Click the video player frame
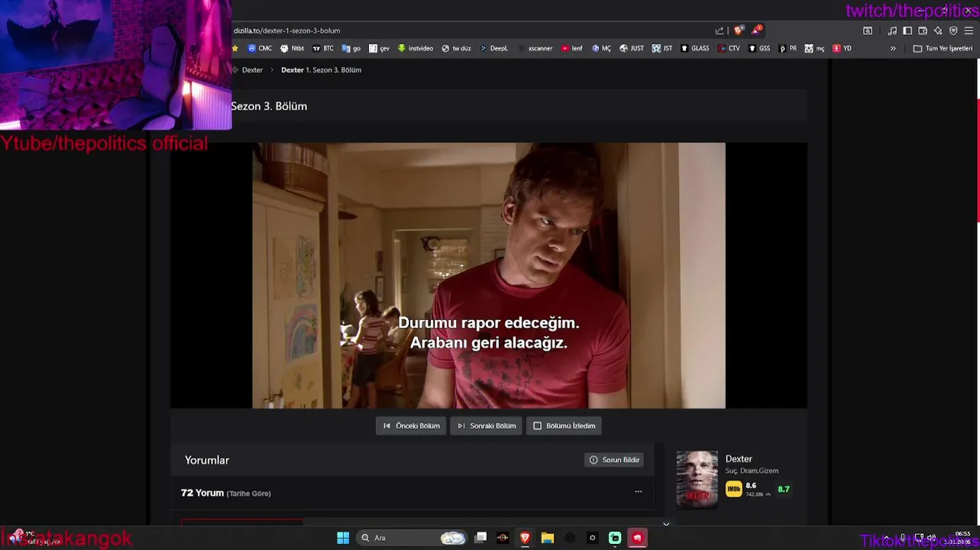This screenshot has width=980, height=550. [489, 275]
